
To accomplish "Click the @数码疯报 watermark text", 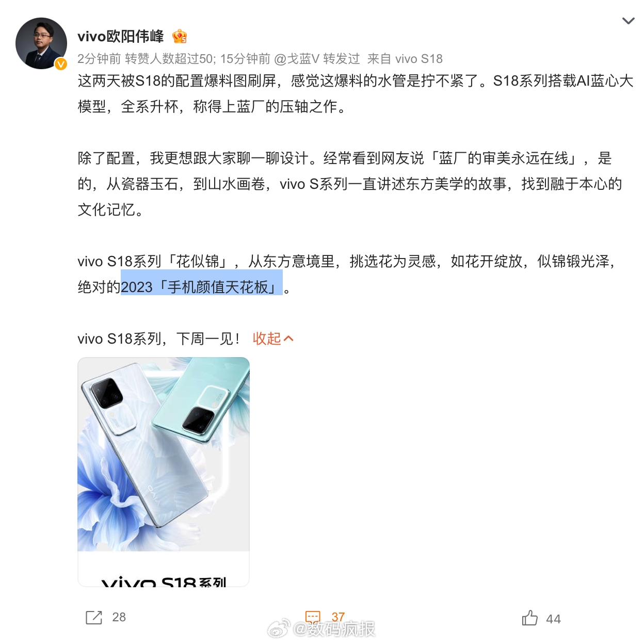I will click(x=334, y=629).
